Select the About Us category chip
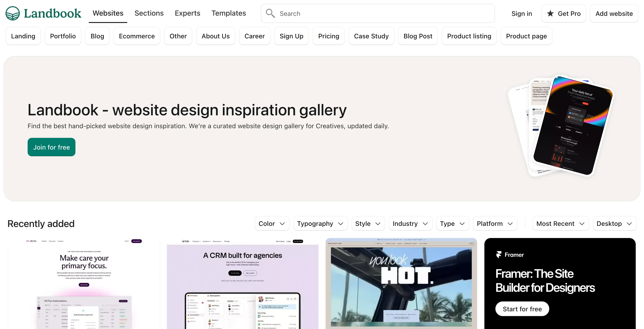644x329 pixels. coord(216,36)
